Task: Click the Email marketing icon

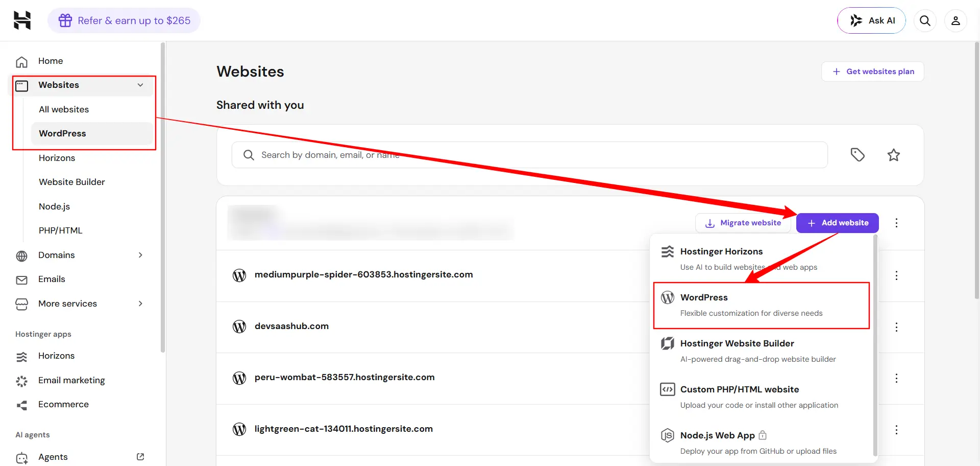Action: coord(21,381)
